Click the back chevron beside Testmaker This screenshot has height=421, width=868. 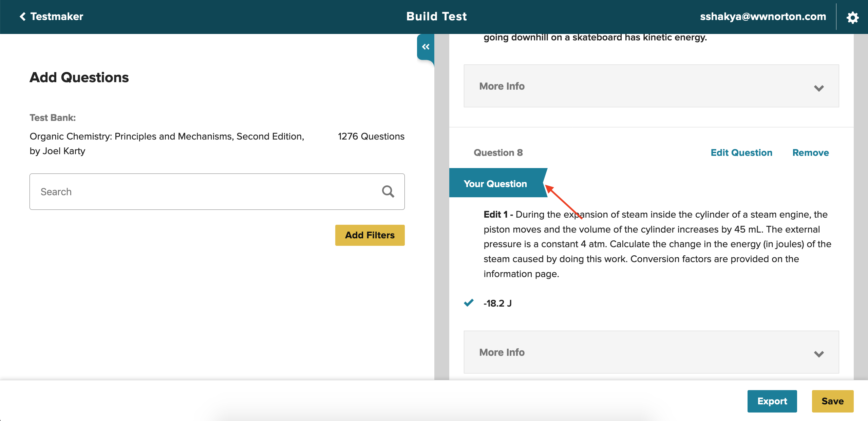pos(23,16)
